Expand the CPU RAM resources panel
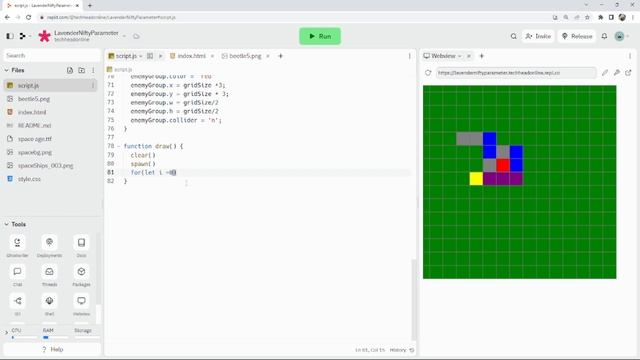640x360 pixels. tap(7, 333)
